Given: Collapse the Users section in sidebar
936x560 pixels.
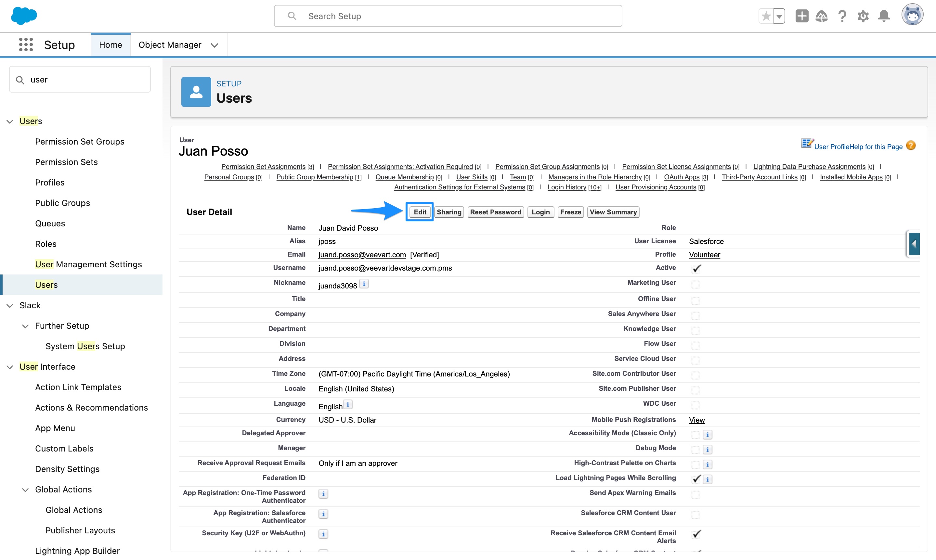Looking at the screenshot, I should (x=9, y=121).
